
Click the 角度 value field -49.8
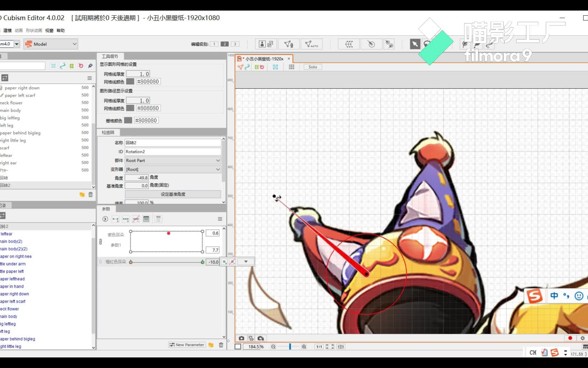pos(136,178)
